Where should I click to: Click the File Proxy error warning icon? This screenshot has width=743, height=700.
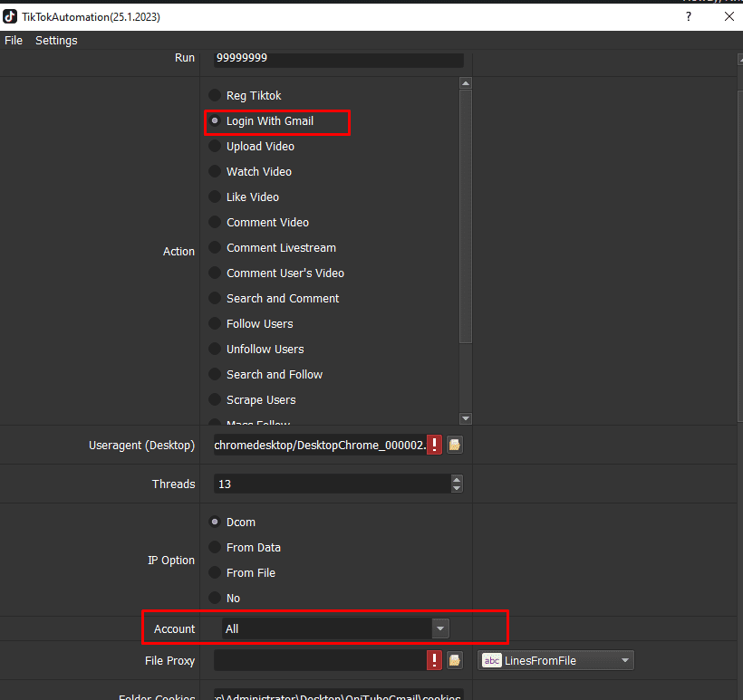point(434,660)
